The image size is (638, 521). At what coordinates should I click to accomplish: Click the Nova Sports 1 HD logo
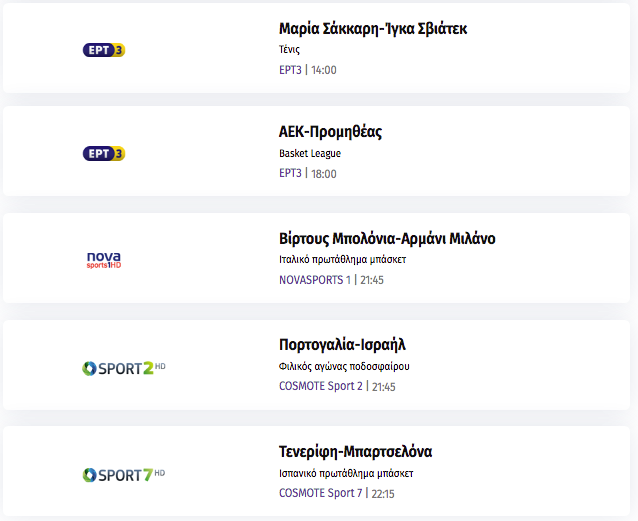104,260
